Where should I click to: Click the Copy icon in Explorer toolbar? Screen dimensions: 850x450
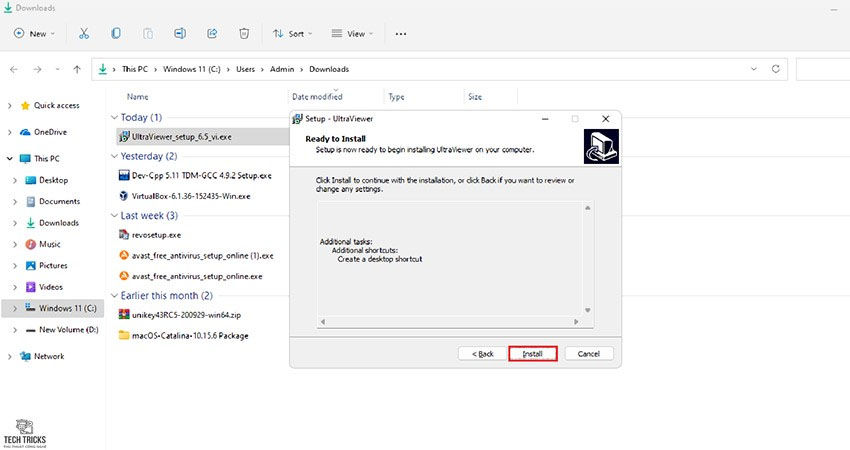[115, 34]
